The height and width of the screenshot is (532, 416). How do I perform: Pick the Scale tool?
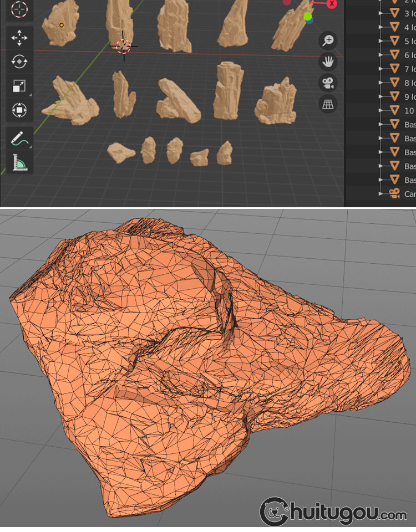point(19,86)
